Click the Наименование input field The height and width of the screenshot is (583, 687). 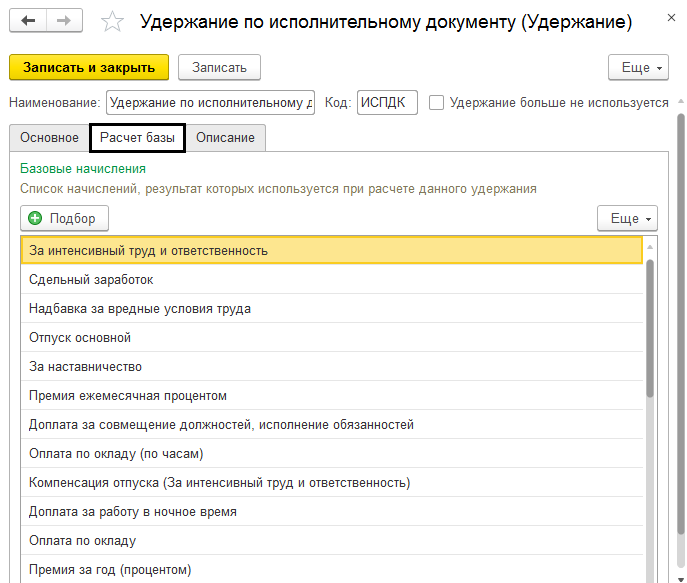[210, 102]
